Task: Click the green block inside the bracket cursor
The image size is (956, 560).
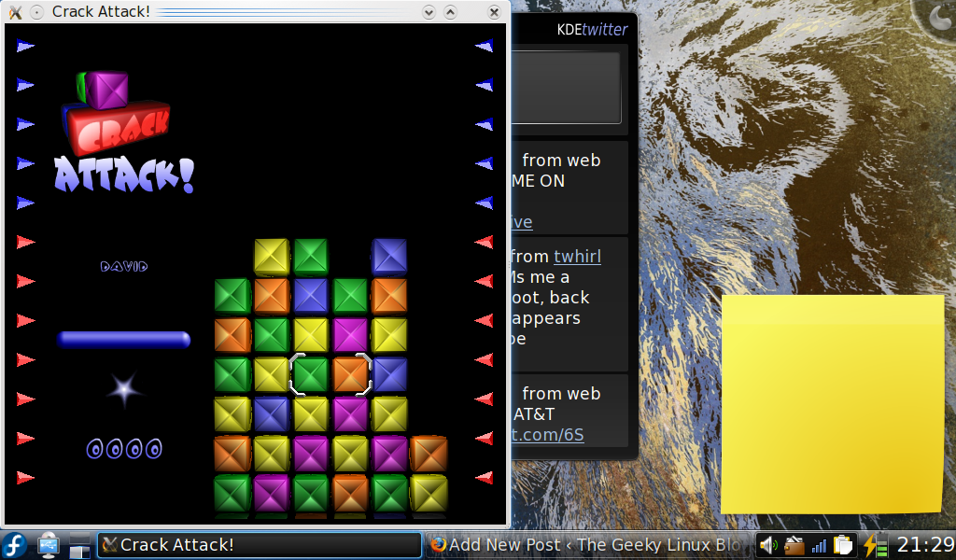Action: pyautogui.click(x=310, y=374)
